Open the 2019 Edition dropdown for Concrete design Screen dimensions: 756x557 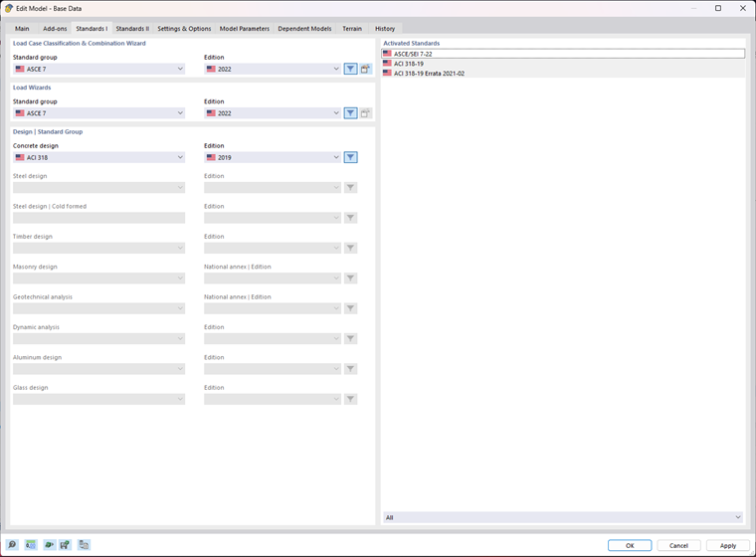(x=273, y=157)
